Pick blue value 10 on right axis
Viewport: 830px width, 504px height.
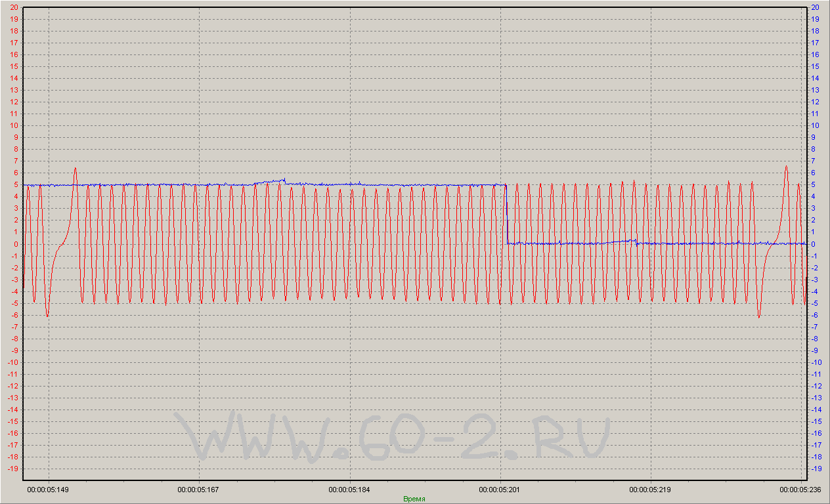click(816, 125)
